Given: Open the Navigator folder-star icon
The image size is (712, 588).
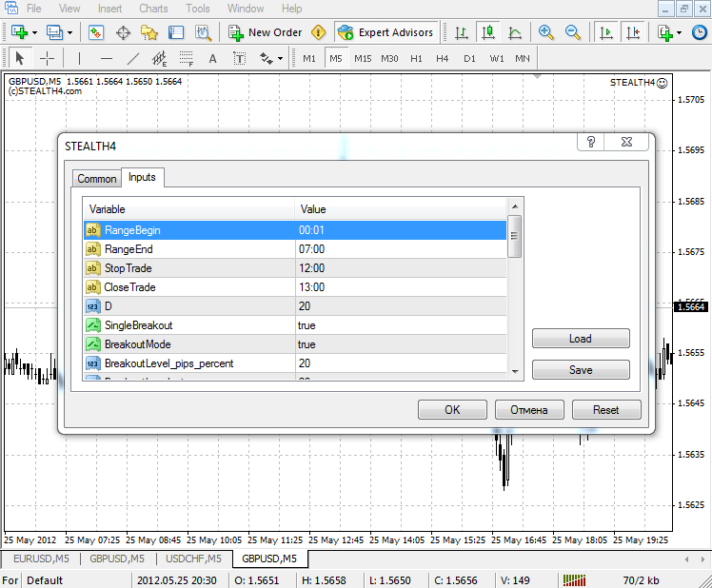Looking at the screenshot, I should click(x=149, y=32).
